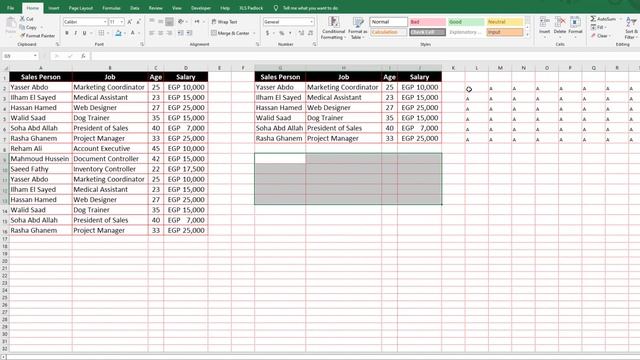
Task: Open the Alignment dialog launcher
Action: click(258, 44)
